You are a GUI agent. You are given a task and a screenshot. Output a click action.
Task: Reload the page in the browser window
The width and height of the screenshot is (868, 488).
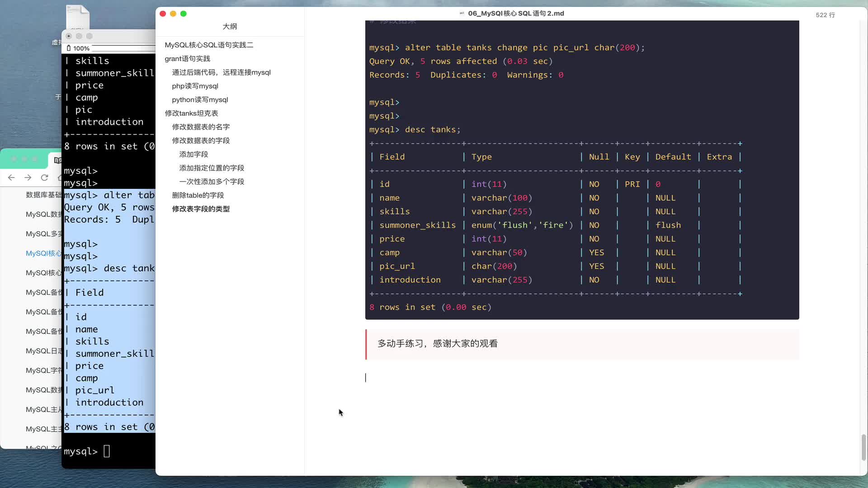[44, 178]
